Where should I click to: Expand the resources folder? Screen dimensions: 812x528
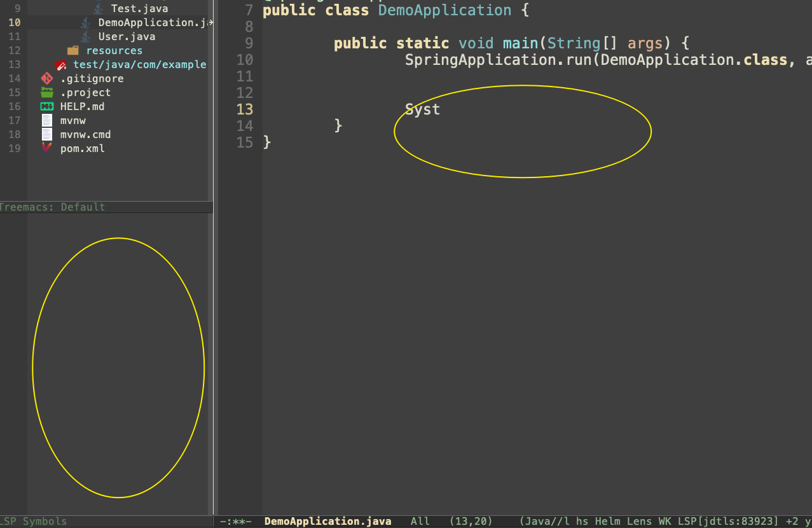114,51
